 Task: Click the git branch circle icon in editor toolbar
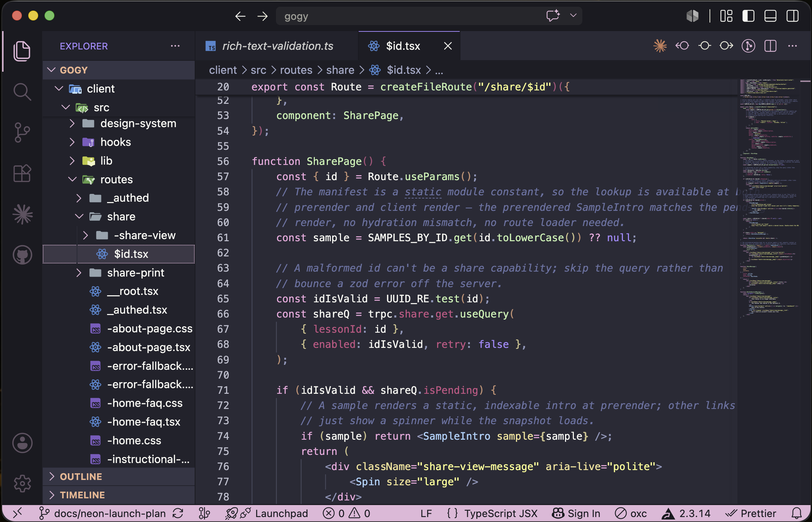point(748,46)
